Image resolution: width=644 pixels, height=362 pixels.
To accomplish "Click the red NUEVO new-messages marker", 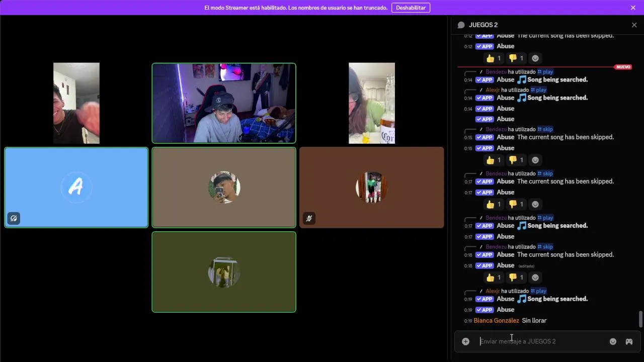I will 623,67.
